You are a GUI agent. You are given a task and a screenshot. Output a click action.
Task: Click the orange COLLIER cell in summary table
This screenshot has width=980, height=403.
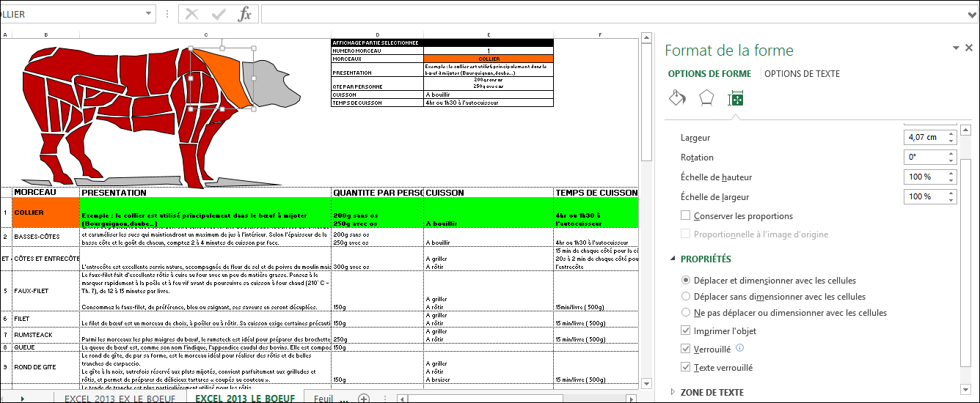point(489,59)
